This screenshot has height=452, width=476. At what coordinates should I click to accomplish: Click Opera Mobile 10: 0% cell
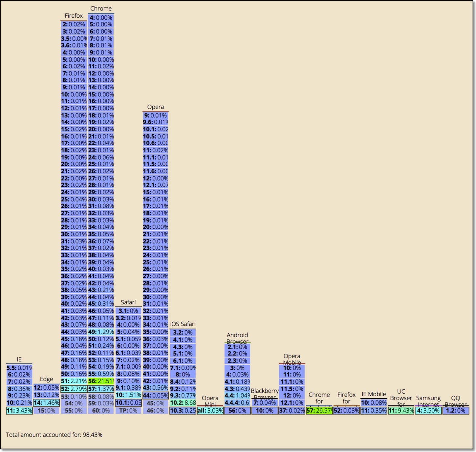(x=292, y=368)
